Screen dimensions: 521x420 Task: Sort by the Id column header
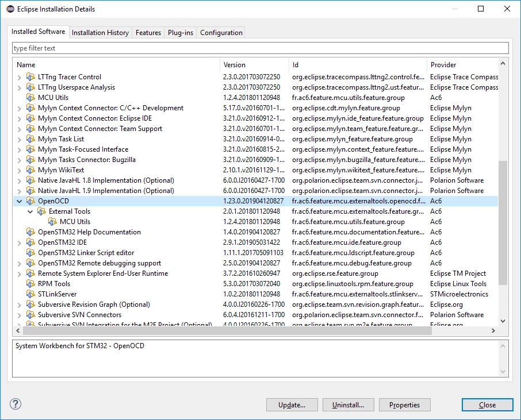point(358,65)
